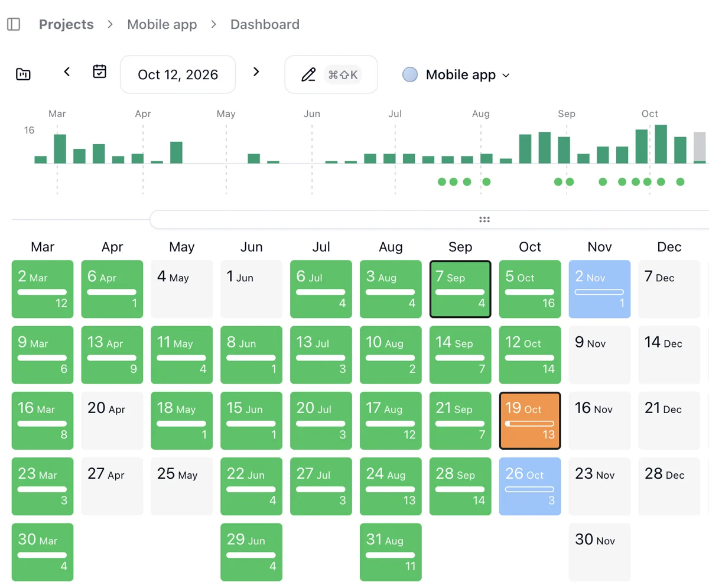Go to Projects in the breadcrumb
This screenshot has width=709, height=588.
(x=66, y=24)
